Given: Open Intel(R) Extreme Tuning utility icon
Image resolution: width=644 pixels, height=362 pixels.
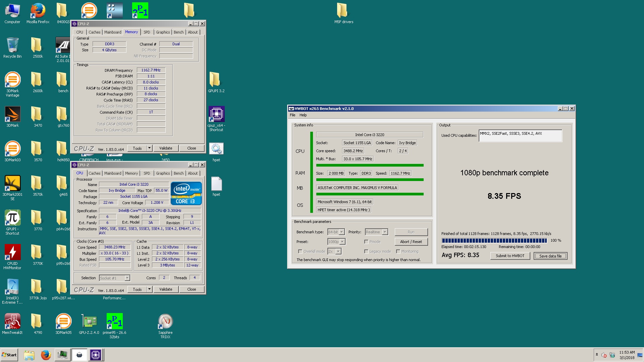Looking at the screenshot, I should tap(12, 292).
